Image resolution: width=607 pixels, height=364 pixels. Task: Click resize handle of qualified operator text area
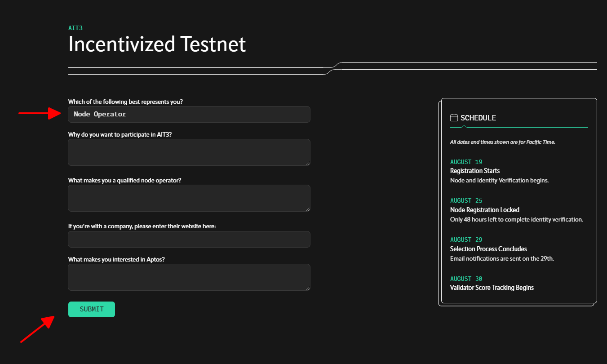[307, 209]
